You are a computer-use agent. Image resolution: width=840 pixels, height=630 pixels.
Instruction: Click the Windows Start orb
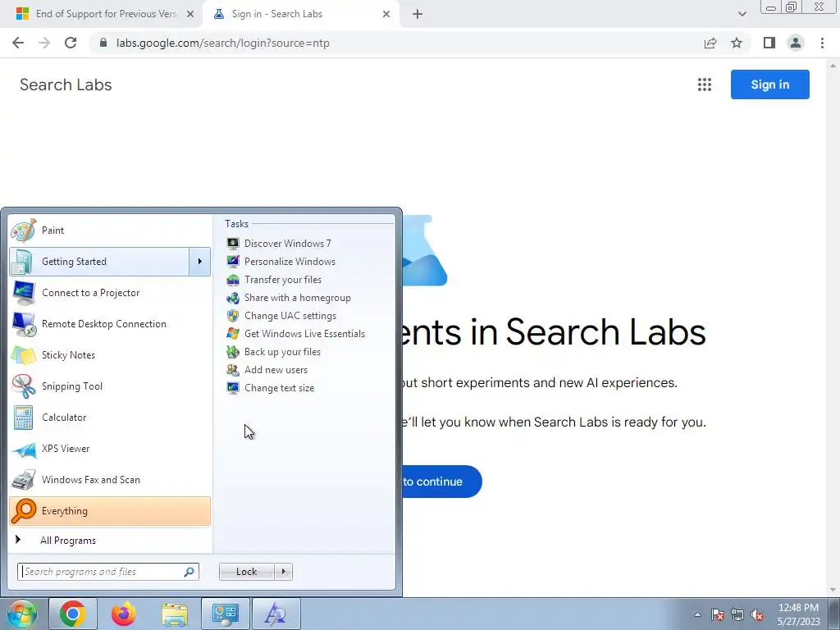point(22,614)
